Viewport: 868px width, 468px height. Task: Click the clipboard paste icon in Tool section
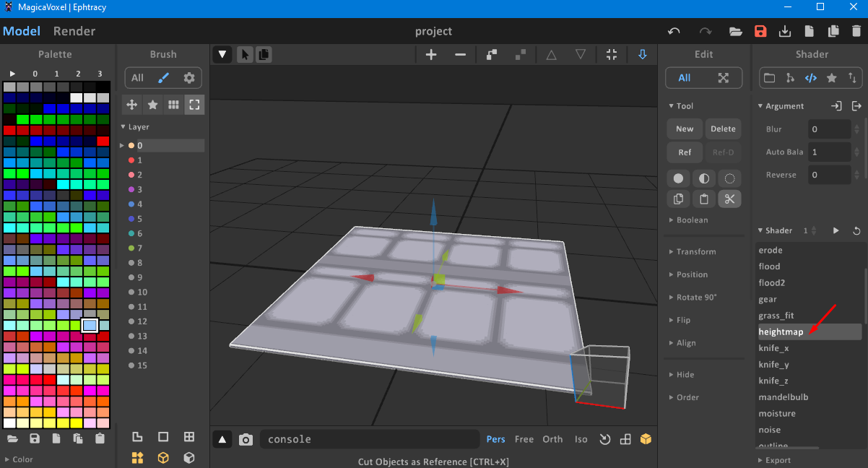703,199
